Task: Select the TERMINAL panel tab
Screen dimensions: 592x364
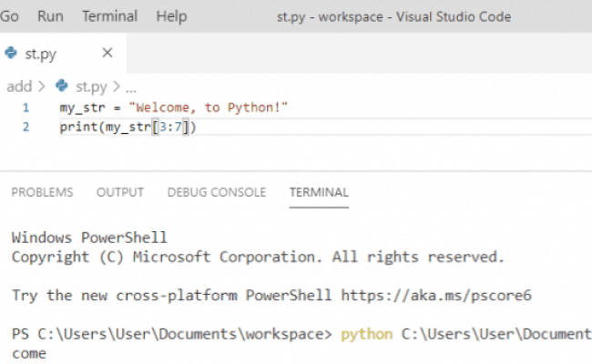Action: (x=319, y=192)
